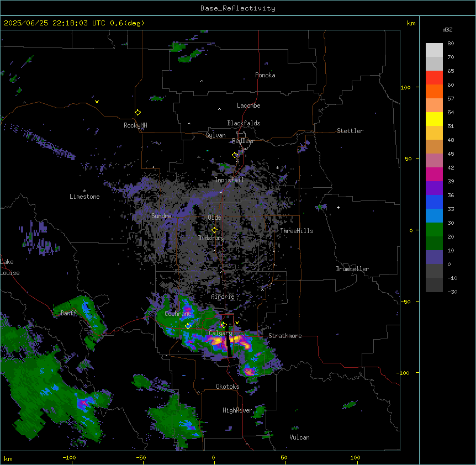Viewport: 476px width, 465px height.
Task: Click the -50 tick label on the right axis
Action: click(405, 302)
